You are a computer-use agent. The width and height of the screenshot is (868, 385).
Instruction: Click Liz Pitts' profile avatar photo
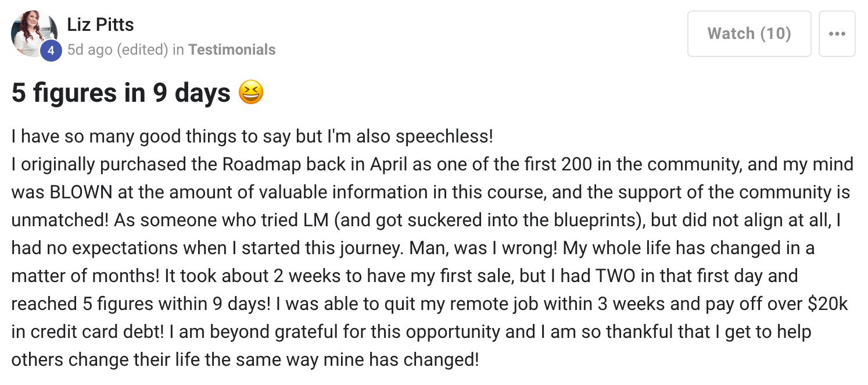pos(34,31)
